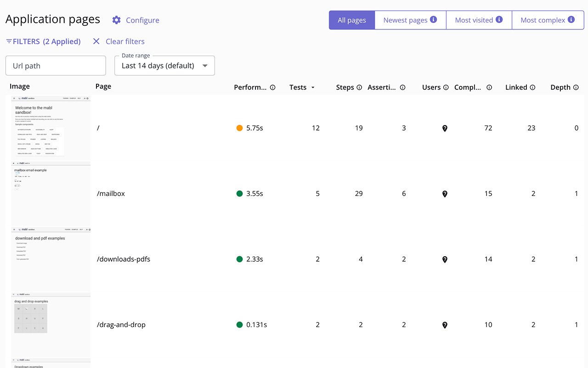Sort by Tests column arrow
588x368 pixels.
pyautogui.click(x=313, y=87)
